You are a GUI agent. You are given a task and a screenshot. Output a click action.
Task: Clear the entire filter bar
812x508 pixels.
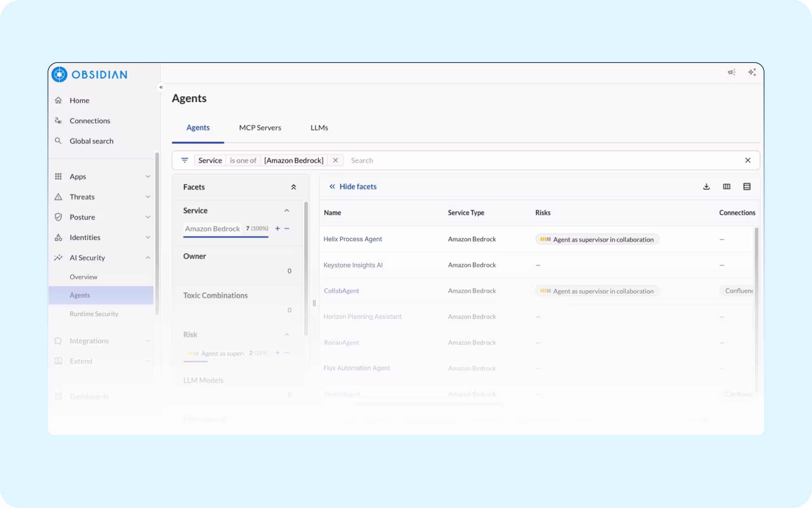tap(748, 160)
